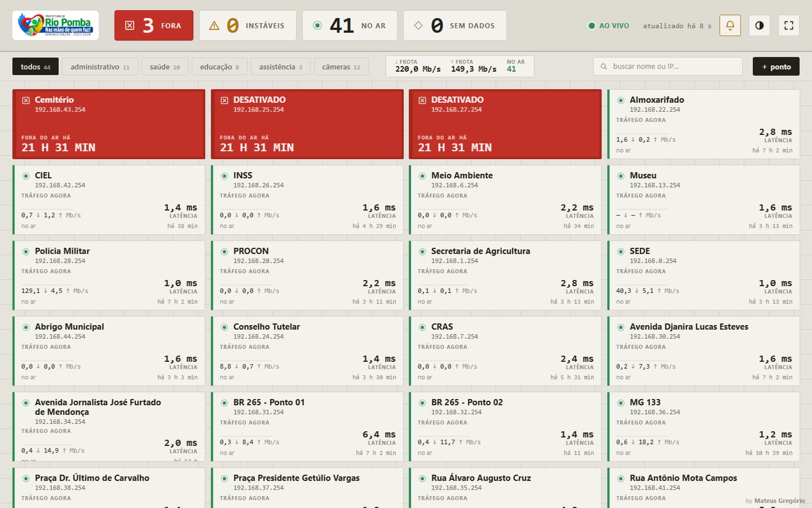Open the Almoxarifado card
Image resolution: width=812 pixels, height=508 pixels.
tap(703, 124)
